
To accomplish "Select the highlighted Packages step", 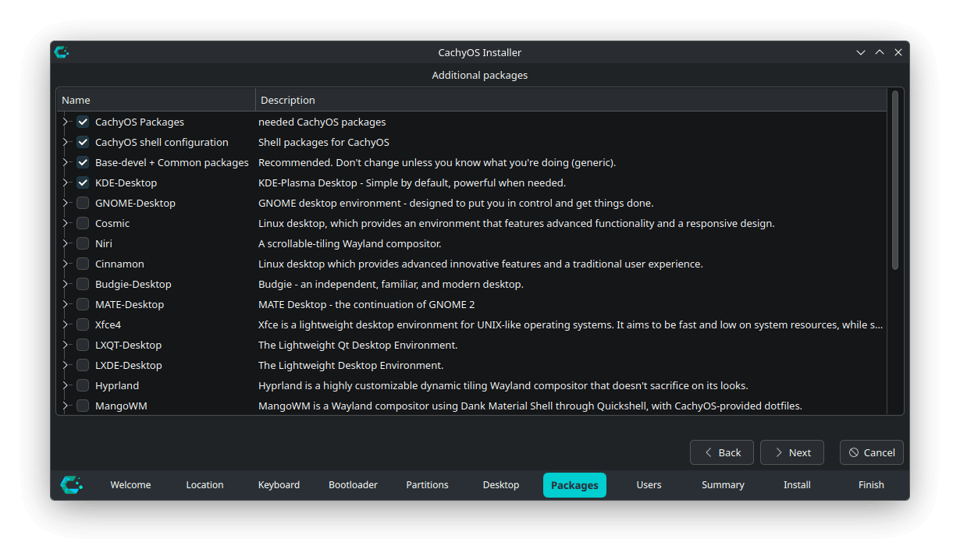I will click(574, 485).
